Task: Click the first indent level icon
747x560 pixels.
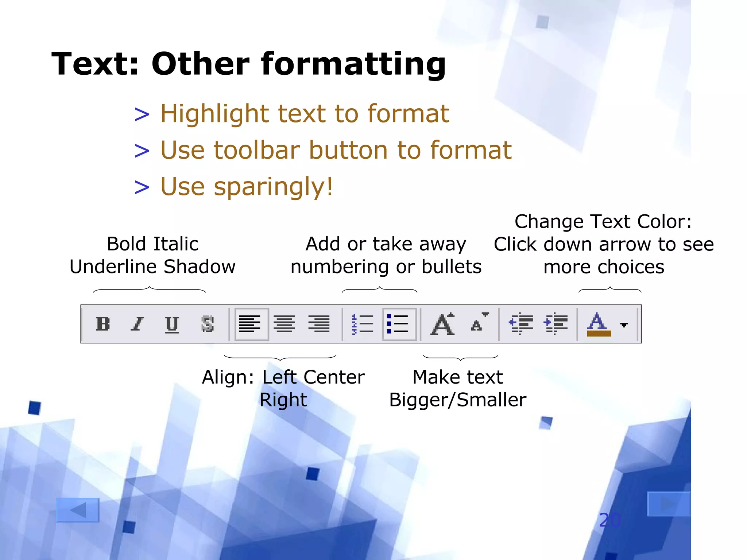Action: (x=521, y=324)
